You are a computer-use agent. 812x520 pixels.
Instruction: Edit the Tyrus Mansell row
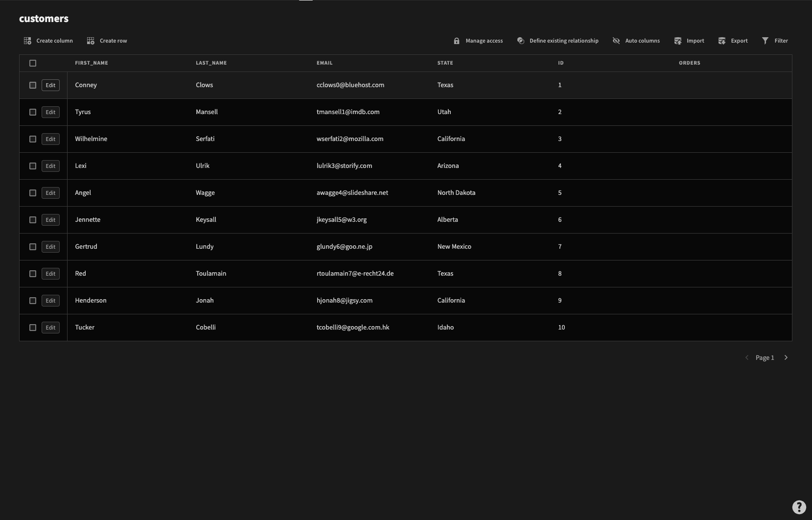point(50,112)
